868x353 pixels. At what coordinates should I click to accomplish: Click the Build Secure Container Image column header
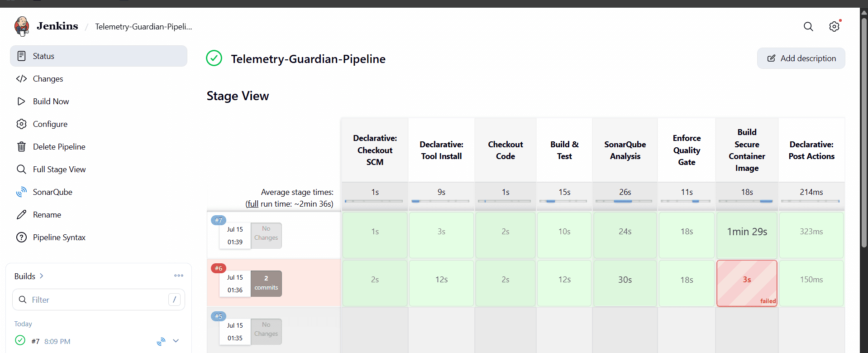tap(747, 150)
